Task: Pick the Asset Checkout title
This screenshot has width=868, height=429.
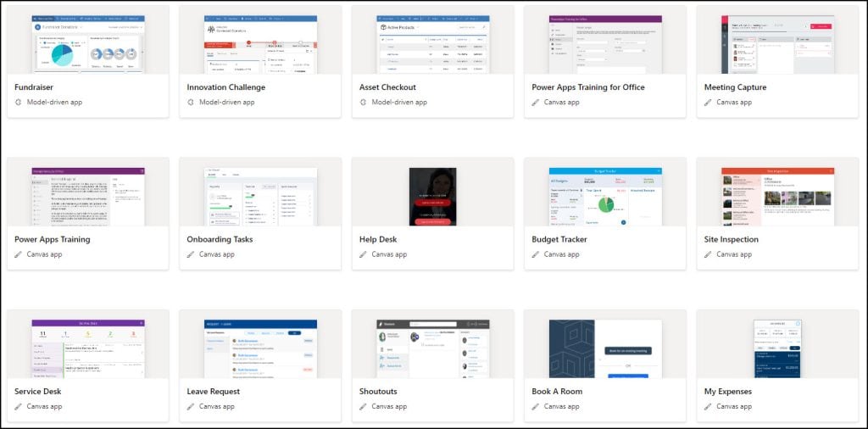Action: 387,87
